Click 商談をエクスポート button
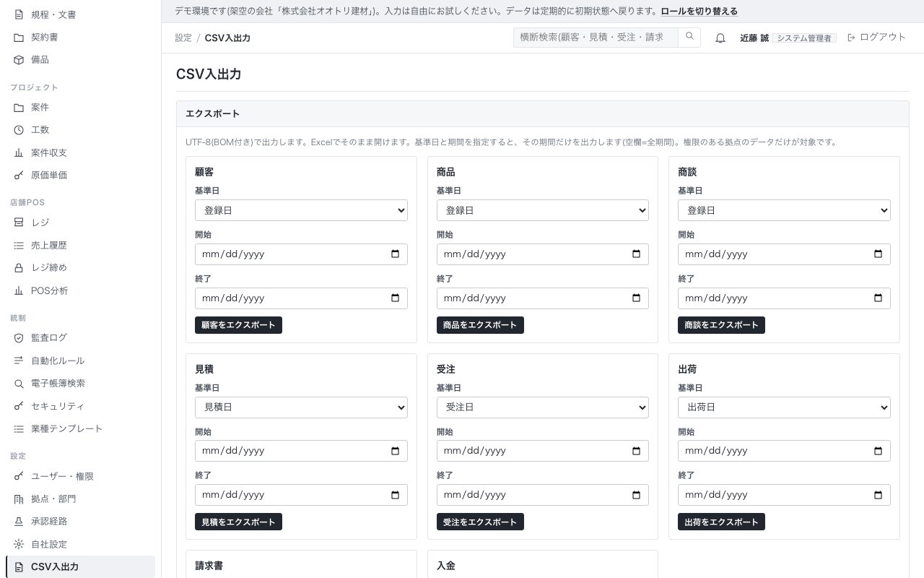This screenshot has width=924, height=578. pyautogui.click(x=721, y=325)
